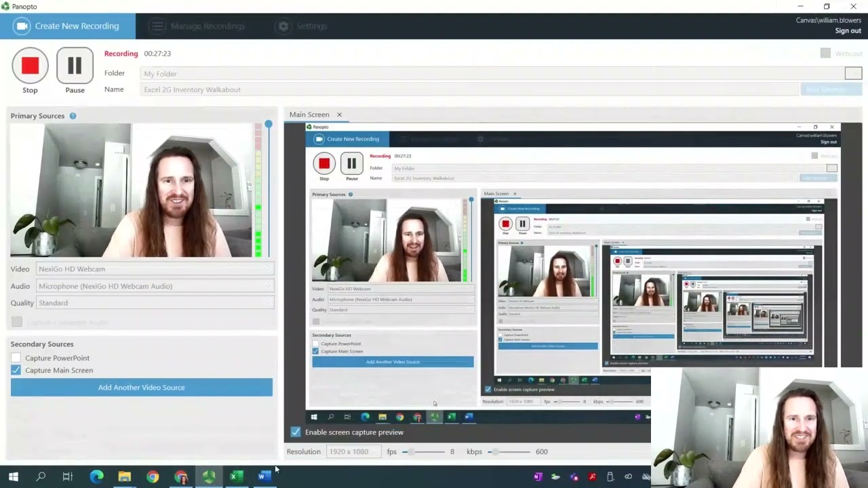The image size is (868, 488).
Task: Expand the Audio microphone dropdown
Action: click(x=155, y=286)
